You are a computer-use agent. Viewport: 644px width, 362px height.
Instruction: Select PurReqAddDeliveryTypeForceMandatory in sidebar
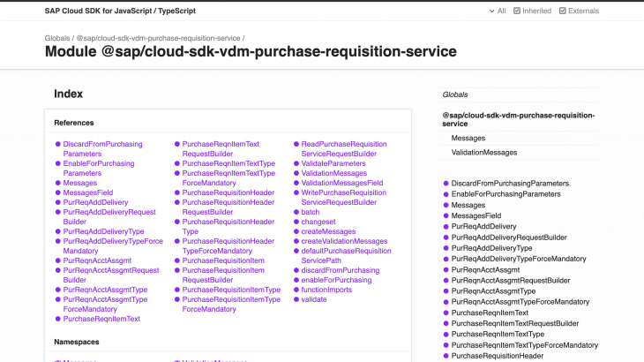click(519, 259)
